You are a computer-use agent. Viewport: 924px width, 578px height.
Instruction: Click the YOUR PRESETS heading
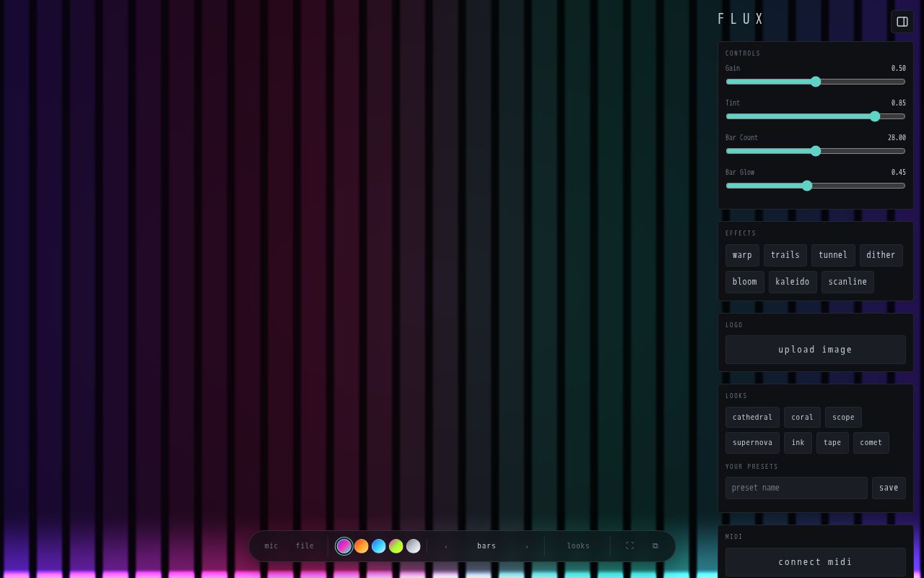click(x=751, y=467)
